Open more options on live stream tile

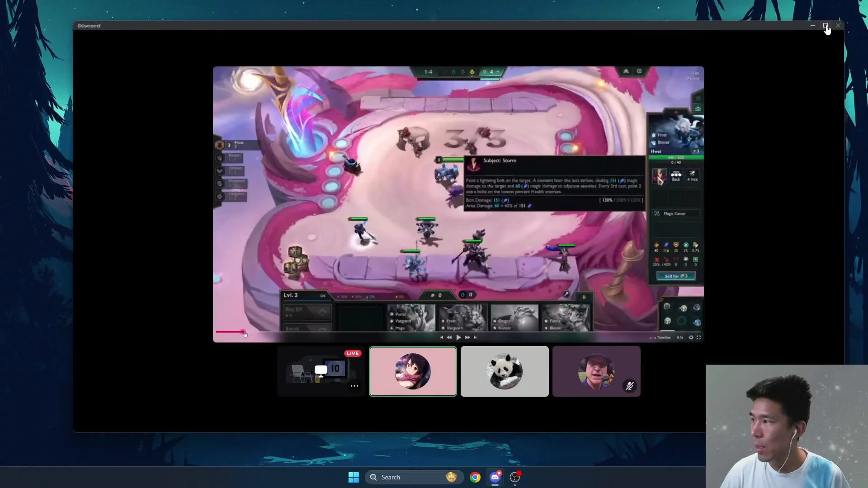click(x=354, y=386)
